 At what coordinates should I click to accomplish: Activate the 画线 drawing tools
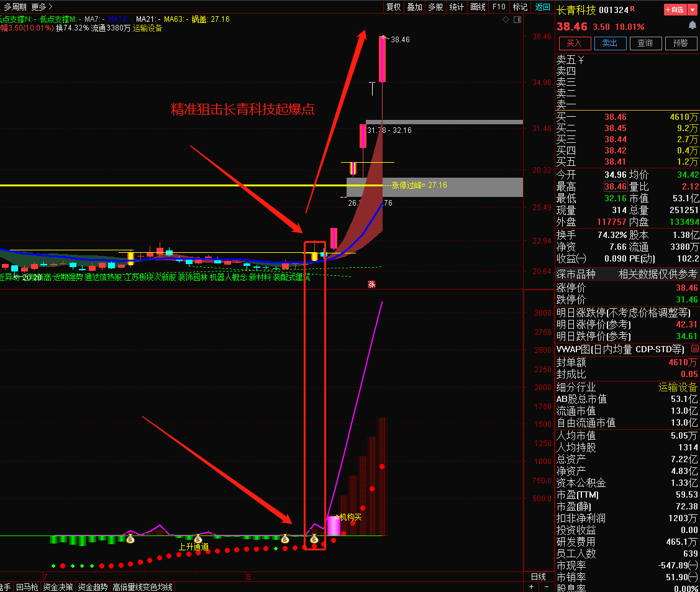tap(478, 7)
